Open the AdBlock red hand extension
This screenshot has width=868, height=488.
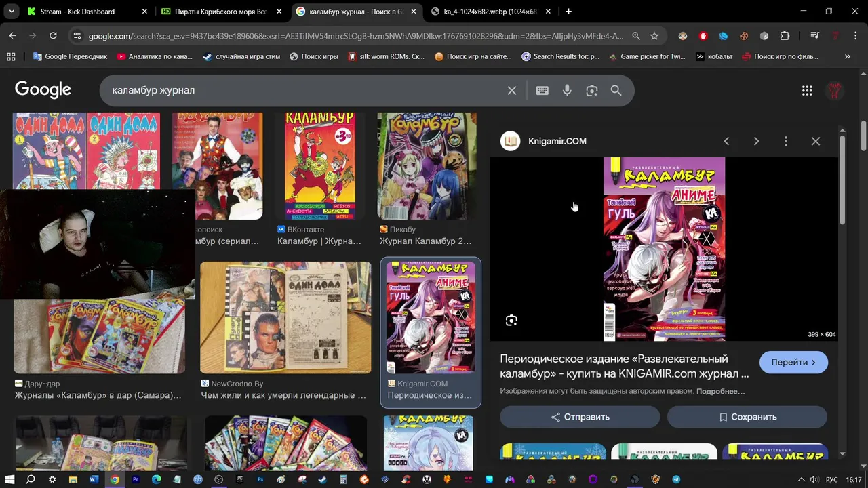(703, 35)
